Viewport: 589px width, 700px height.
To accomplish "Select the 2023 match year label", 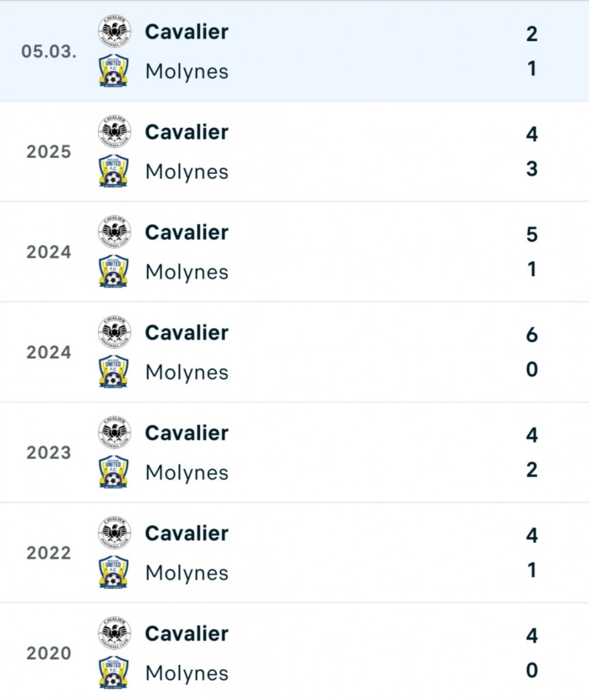I will pyautogui.click(x=49, y=453).
